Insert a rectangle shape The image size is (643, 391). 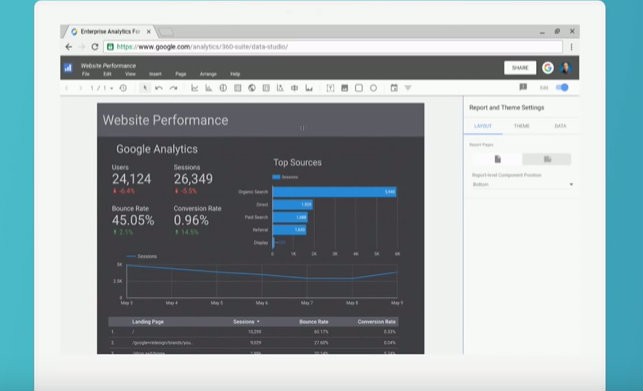point(359,88)
